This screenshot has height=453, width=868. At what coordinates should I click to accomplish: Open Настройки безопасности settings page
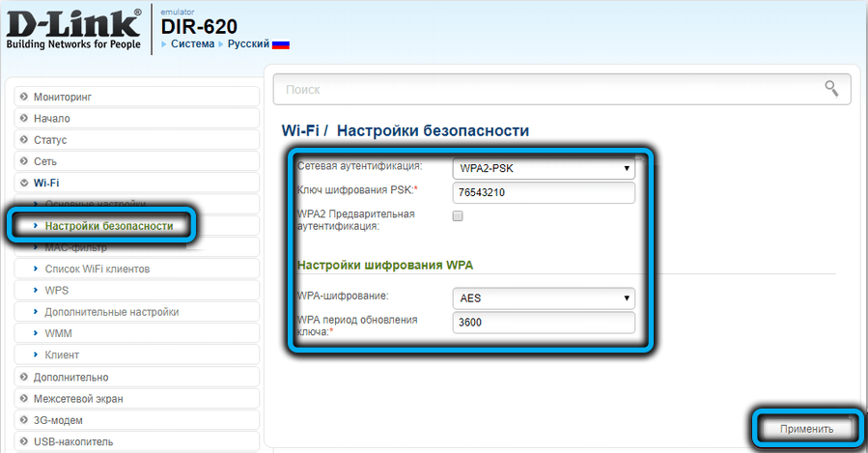108,225
